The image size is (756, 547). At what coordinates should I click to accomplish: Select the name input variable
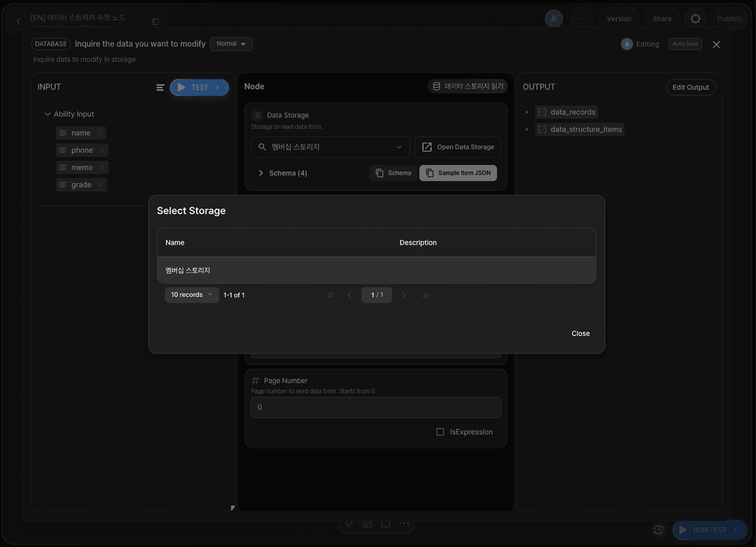[81, 133]
